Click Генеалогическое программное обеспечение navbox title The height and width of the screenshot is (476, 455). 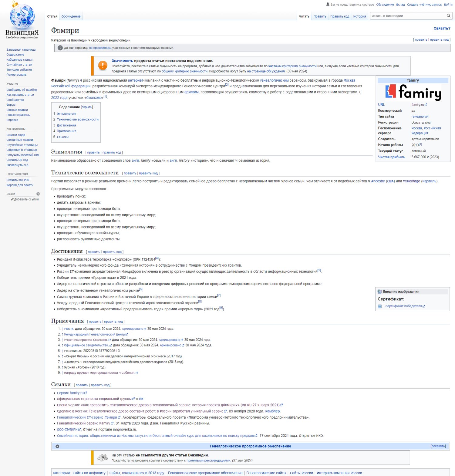(251, 446)
